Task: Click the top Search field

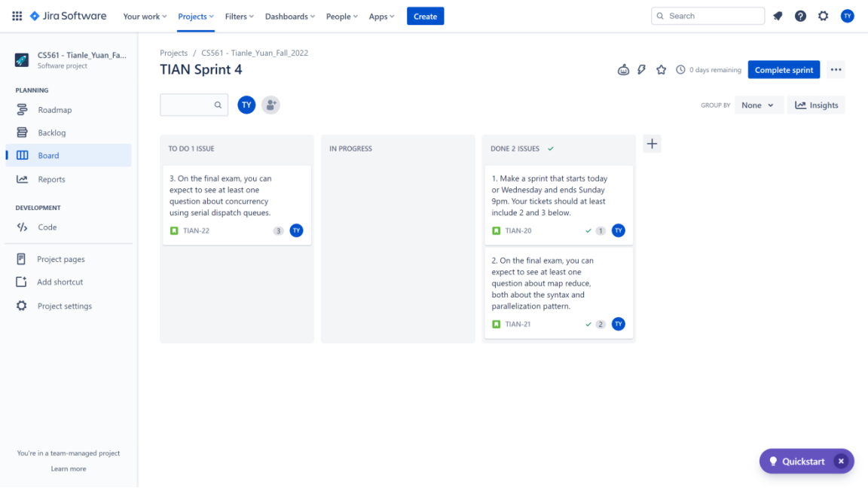Action: click(x=708, y=16)
